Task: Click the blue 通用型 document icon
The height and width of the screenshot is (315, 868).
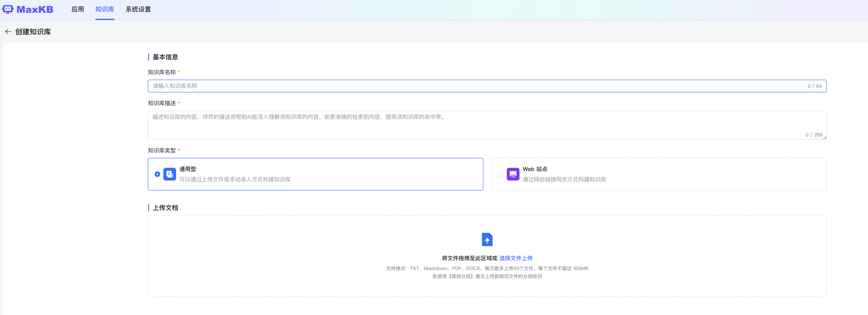Action: pyautogui.click(x=169, y=174)
